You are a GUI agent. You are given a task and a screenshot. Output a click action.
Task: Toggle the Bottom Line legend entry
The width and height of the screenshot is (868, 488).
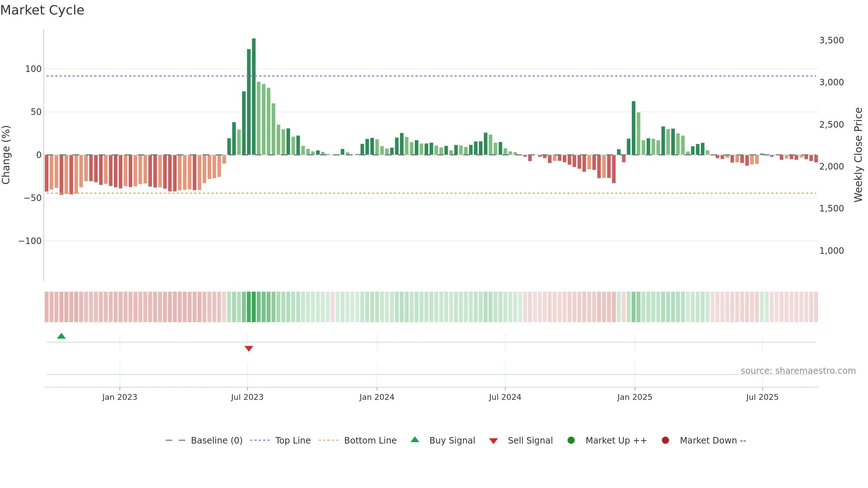[358, 440]
